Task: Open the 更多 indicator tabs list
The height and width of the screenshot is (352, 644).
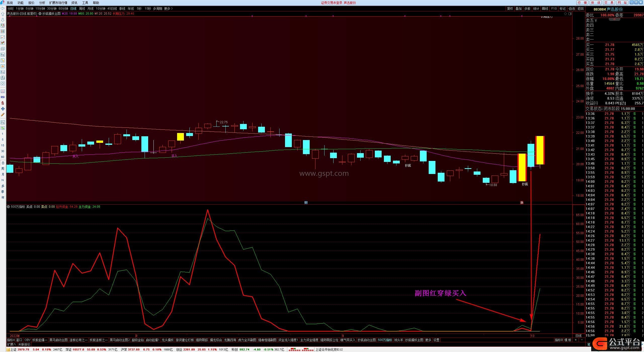Action: click(x=428, y=340)
